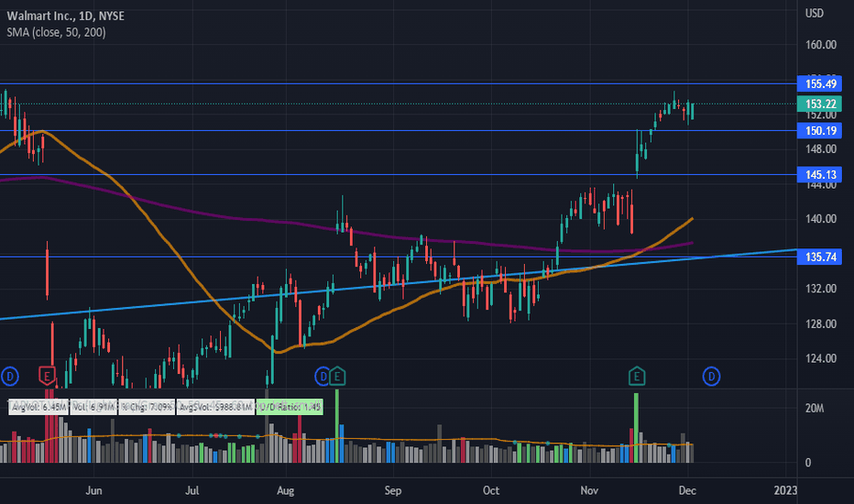Click the 140.00 price axis label

click(x=821, y=219)
